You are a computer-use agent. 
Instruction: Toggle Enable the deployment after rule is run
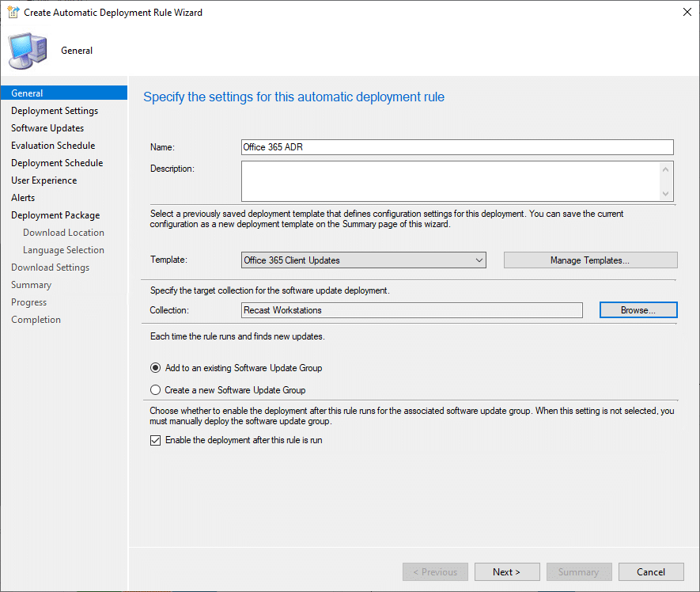(x=156, y=440)
